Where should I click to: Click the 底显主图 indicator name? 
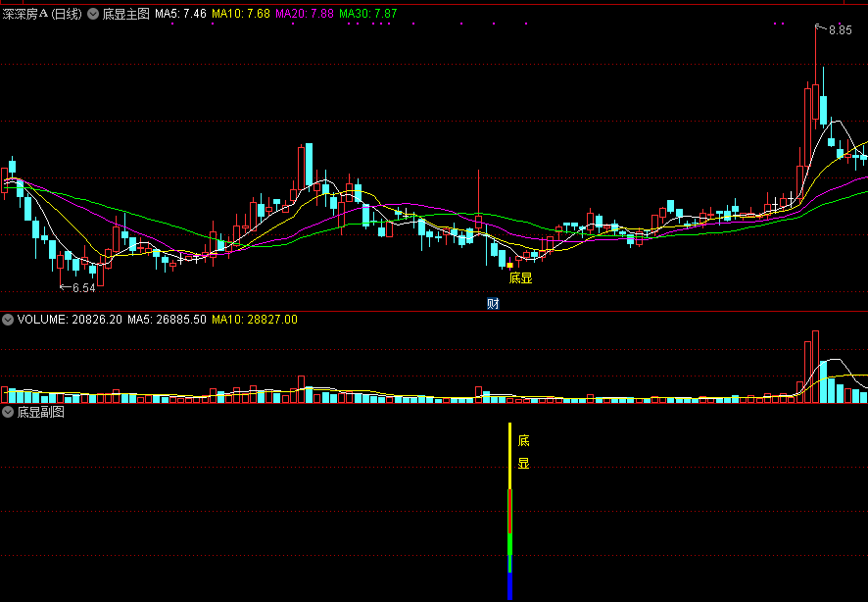pyautogui.click(x=126, y=14)
